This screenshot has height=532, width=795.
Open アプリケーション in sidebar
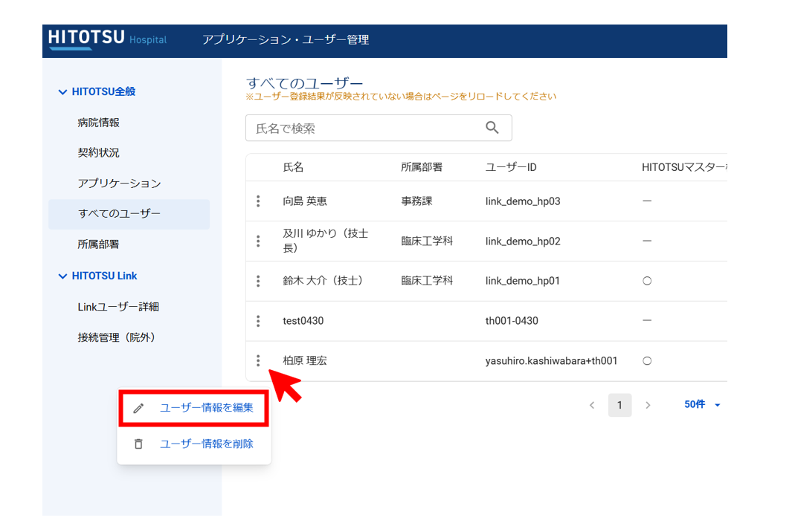tap(119, 183)
